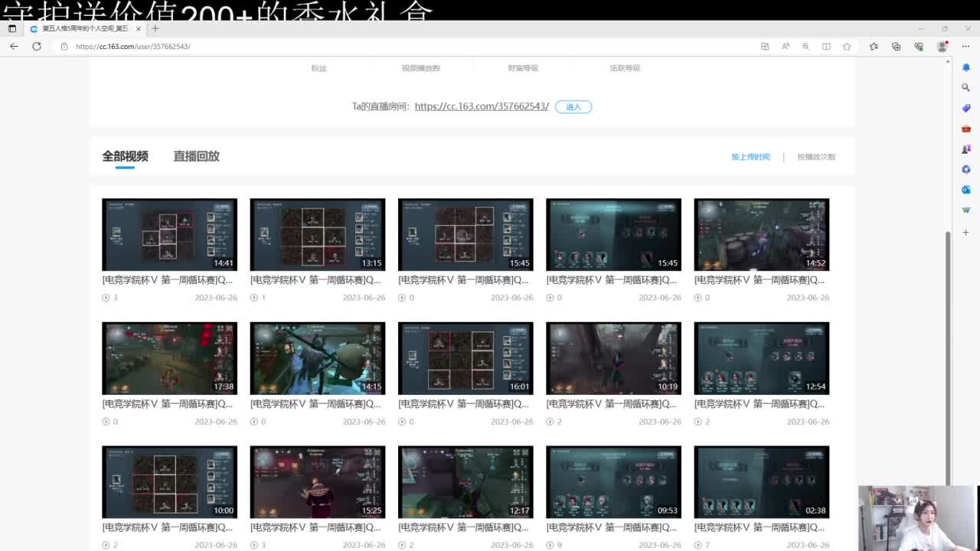Open the sidebar Tools briefcase
The width and height of the screenshot is (980, 551).
tap(966, 129)
